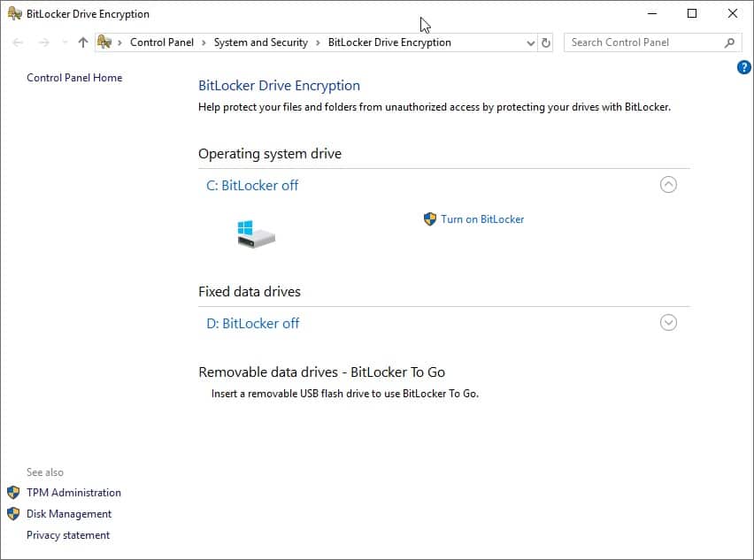754x560 pixels.
Task: Click the C: Windows drive icon
Action: tap(256, 234)
